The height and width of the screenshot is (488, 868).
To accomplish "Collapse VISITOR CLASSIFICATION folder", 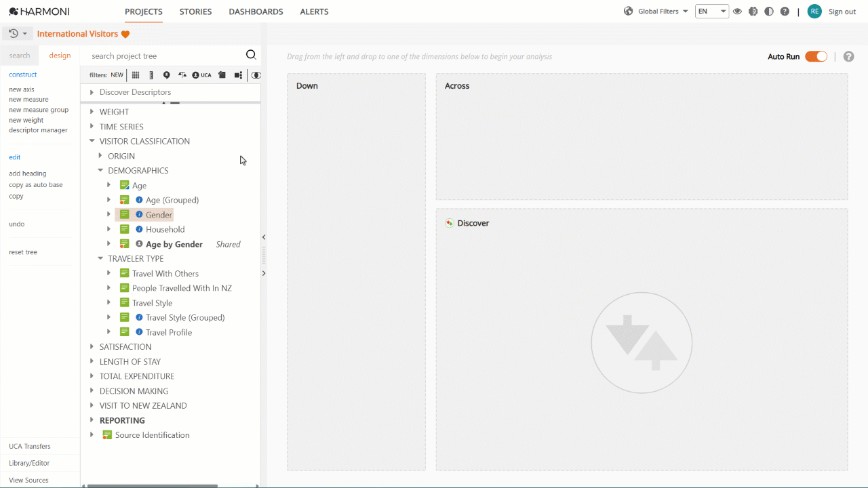I will 92,142.
